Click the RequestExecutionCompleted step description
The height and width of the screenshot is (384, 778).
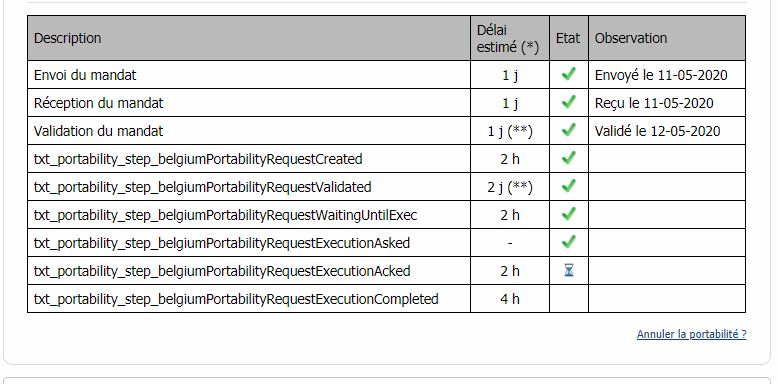pos(236,299)
